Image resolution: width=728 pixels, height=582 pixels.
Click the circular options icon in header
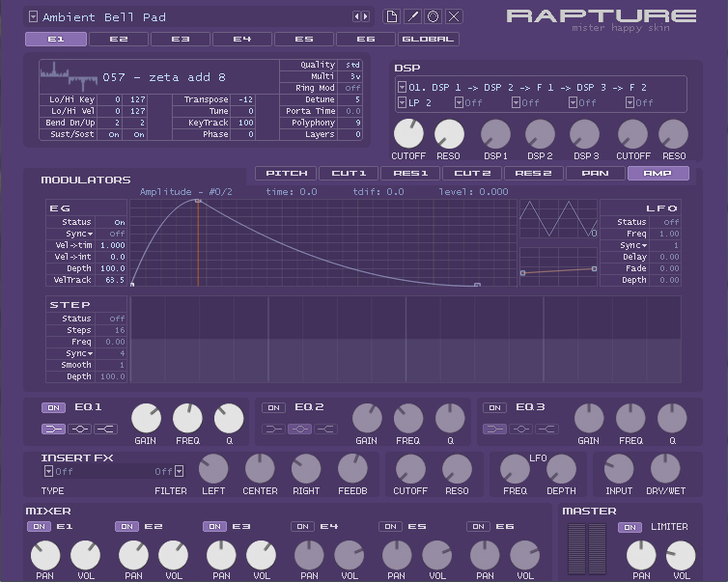coord(434,16)
